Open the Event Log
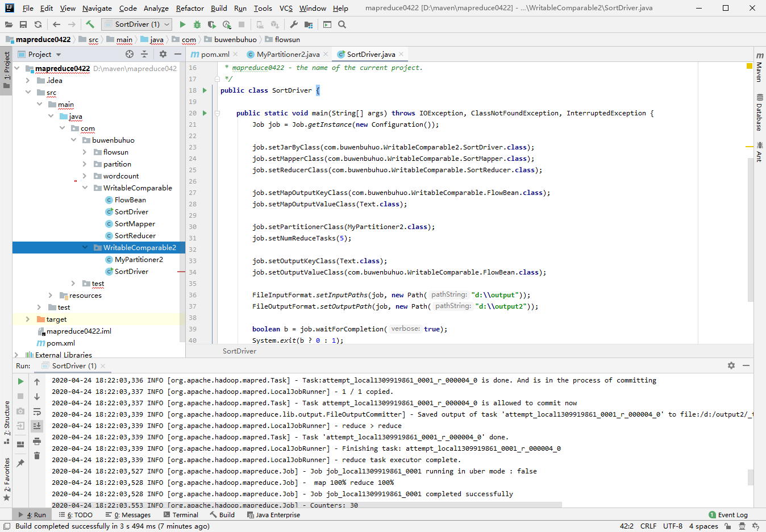Screen dimensions: 766x532 728,515
